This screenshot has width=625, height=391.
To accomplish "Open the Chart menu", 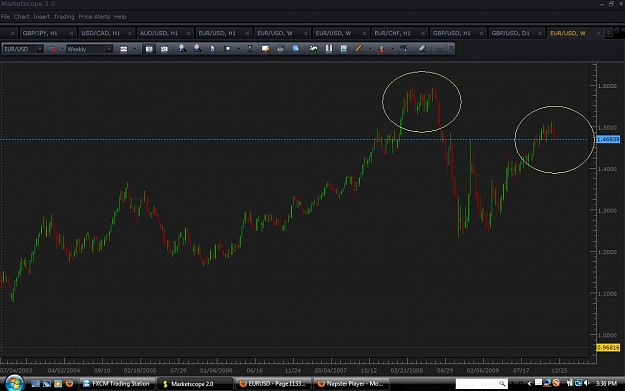I will (22, 17).
